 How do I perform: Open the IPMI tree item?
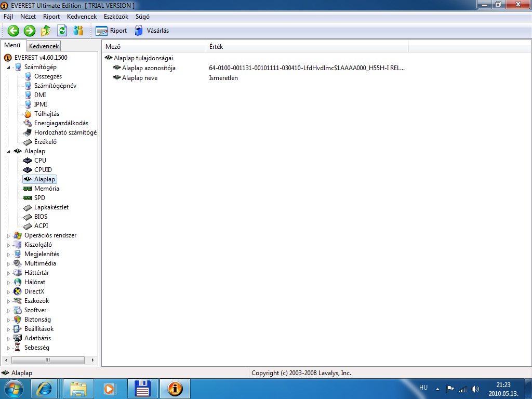pos(41,104)
